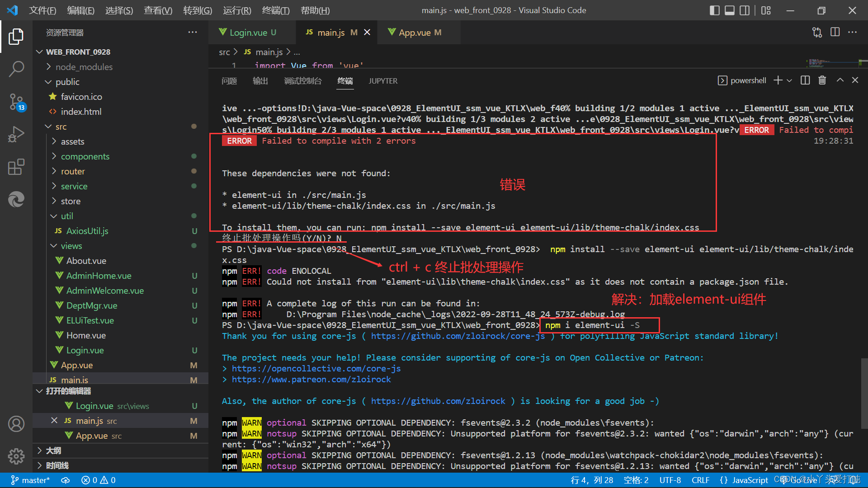Image resolution: width=868 pixels, height=488 pixels.
Task: Collapse the 打开的编辑器 section
Action: (120, 391)
